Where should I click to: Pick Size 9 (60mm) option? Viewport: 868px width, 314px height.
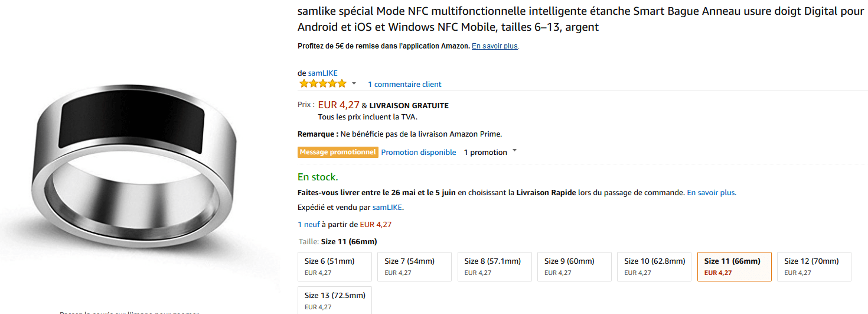(x=574, y=267)
